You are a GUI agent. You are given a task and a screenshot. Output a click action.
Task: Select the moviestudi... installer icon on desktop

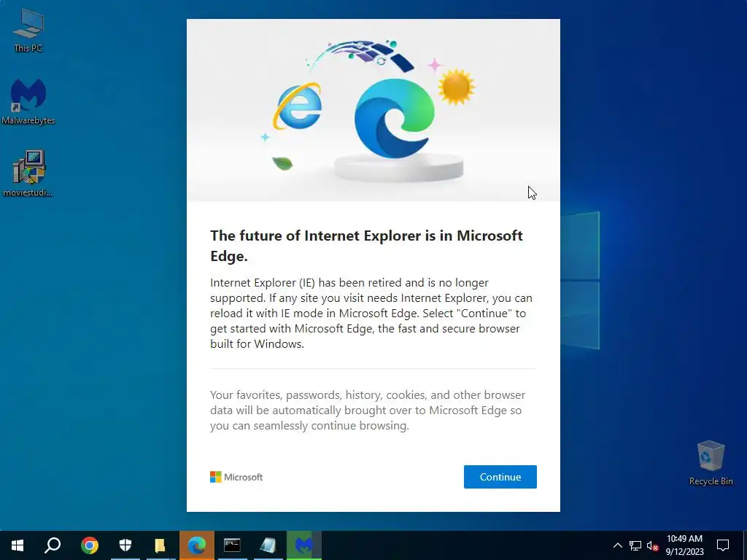click(x=28, y=174)
